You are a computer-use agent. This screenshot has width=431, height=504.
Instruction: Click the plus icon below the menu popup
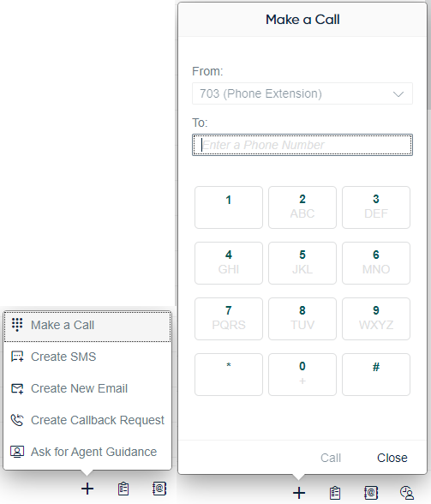click(87, 489)
